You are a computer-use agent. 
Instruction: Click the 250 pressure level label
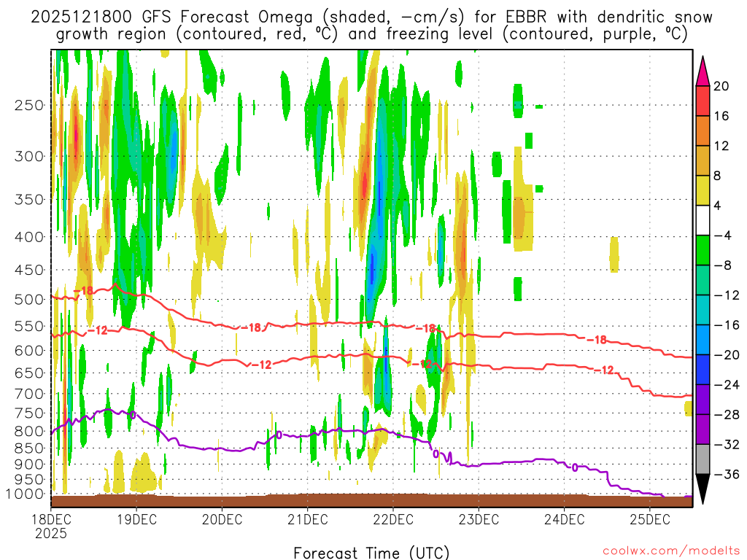point(29,105)
